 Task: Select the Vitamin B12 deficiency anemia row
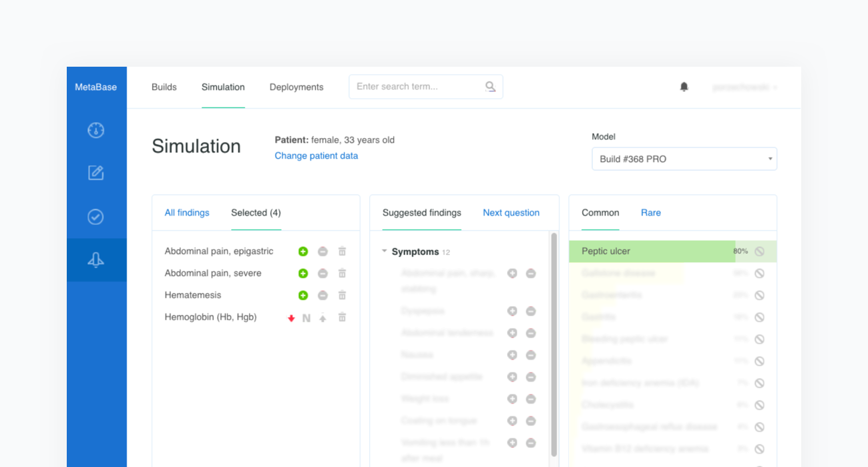673,449
